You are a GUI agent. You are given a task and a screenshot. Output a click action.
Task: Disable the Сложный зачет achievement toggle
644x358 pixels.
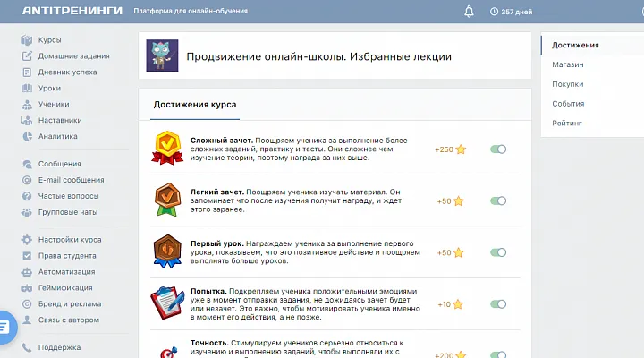(x=498, y=149)
